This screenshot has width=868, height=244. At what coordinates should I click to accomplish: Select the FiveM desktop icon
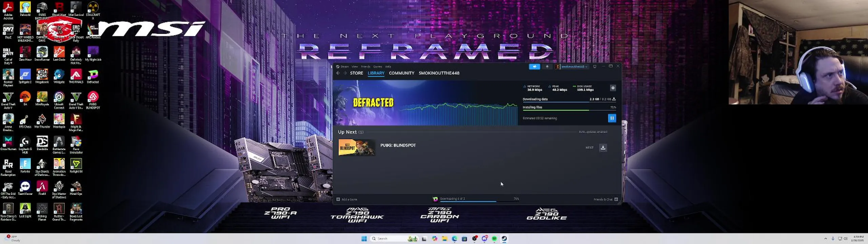pos(42,188)
